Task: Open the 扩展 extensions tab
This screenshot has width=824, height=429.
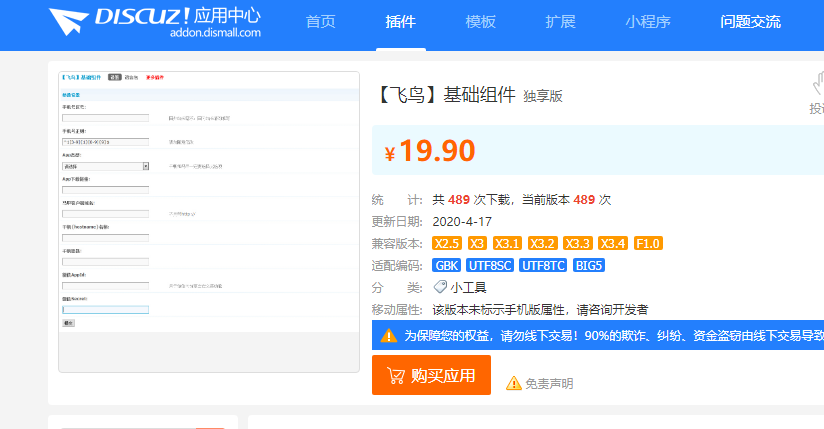Action: [560, 22]
